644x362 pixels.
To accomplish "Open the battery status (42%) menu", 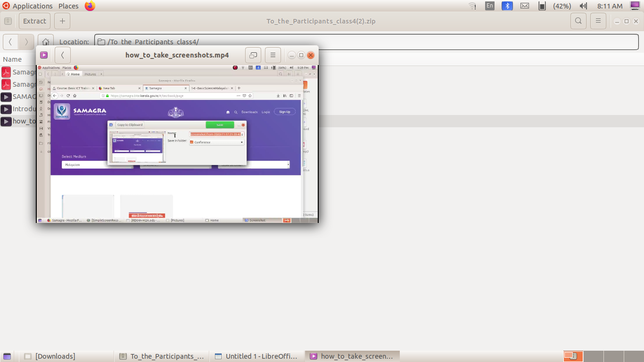I will [x=556, y=6].
